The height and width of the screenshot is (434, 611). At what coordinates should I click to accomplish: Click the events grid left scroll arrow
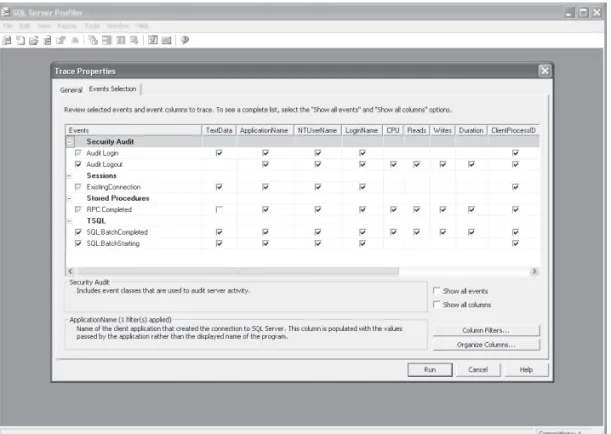(71, 271)
